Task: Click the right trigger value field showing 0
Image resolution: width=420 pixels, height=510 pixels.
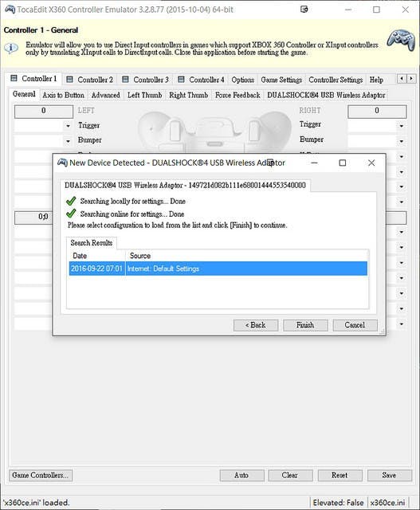Action: pyautogui.click(x=377, y=112)
